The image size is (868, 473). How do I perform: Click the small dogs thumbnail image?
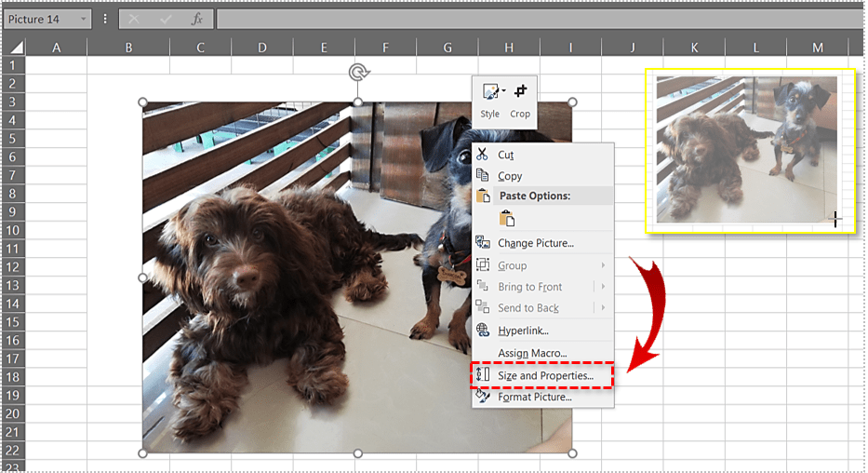pyautogui.click(x=747, y=149)
